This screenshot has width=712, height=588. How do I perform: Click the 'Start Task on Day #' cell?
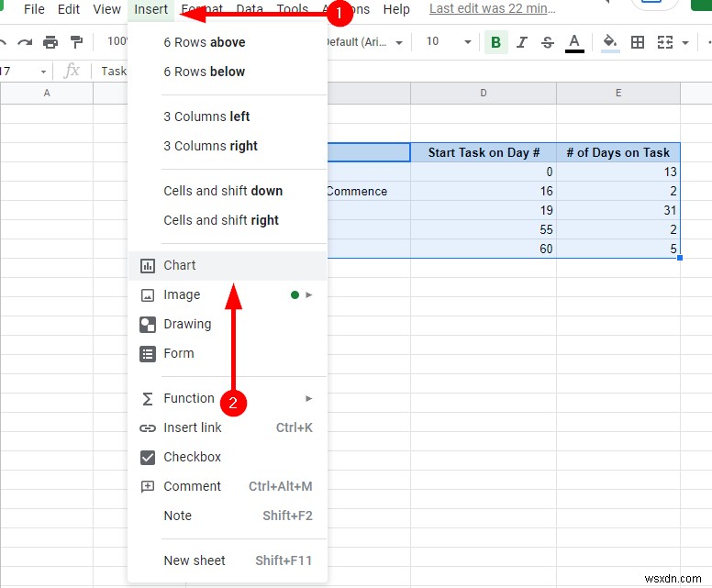pyautogui.click(x=484, y=152)
